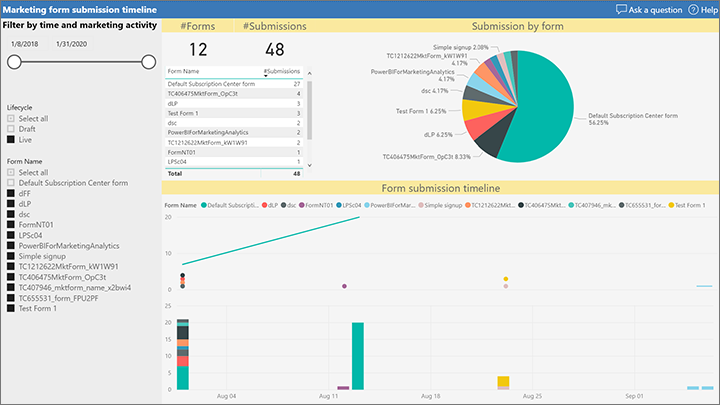
Task: Click the table vertical scrollbar thumb
Action: (309, 110)
